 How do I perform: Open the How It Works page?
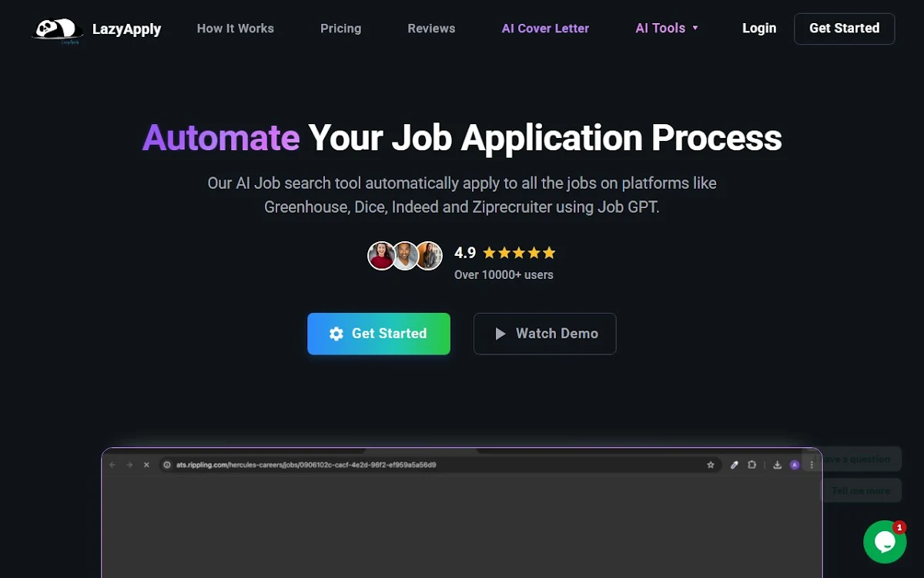click(236, 29)
